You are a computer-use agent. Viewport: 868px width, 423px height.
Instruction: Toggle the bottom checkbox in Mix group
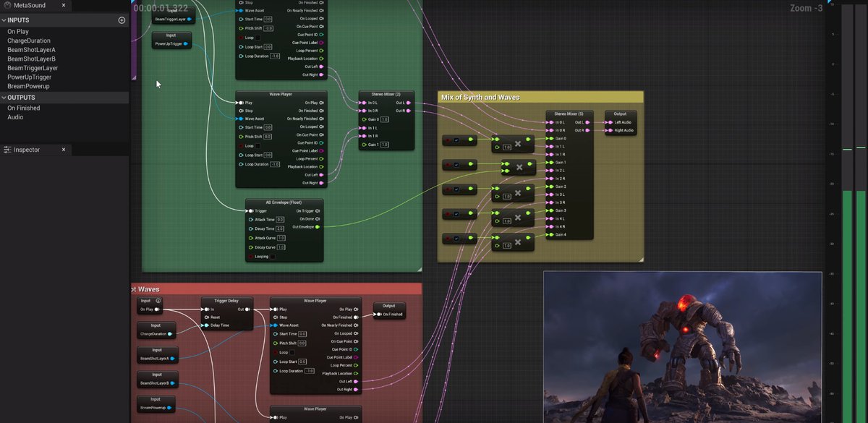(x=456, y=239)
